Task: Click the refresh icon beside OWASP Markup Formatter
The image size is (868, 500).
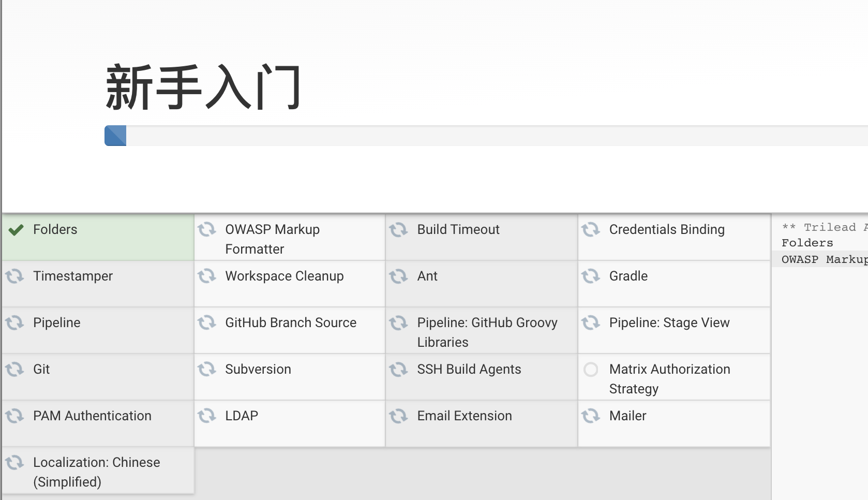Action: [x=207, y=229]
